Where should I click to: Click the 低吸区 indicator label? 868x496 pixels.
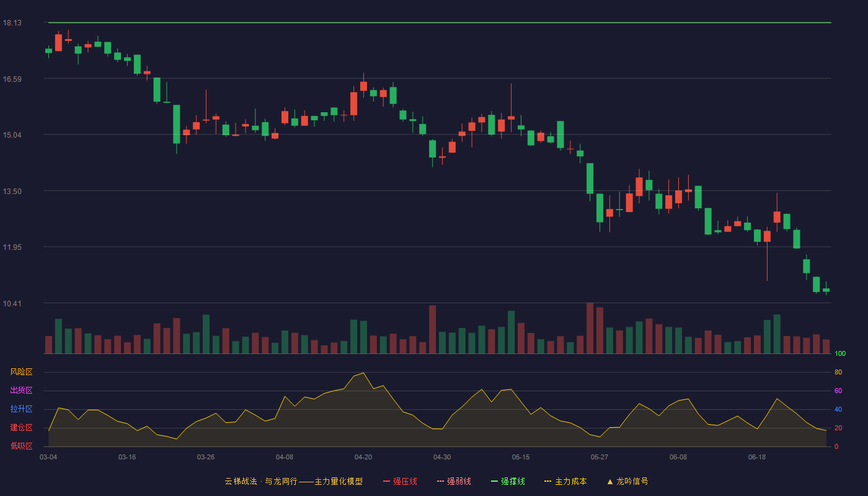coord(21,446)
